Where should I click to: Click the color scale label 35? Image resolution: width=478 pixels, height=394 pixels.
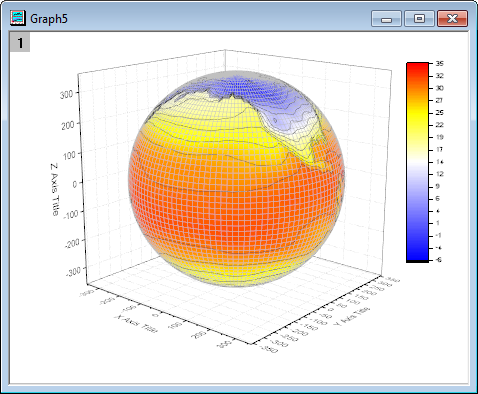coord(440,64)
